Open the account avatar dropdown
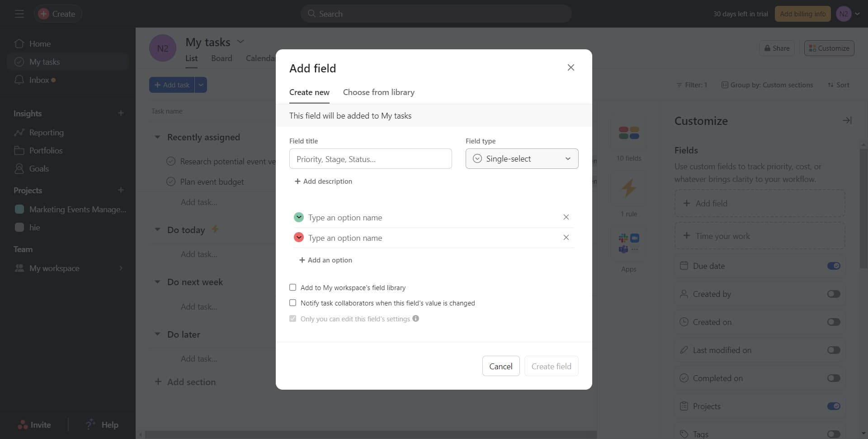Image resolution: width=868 pixels, height=439 pixels. (848, 14)
